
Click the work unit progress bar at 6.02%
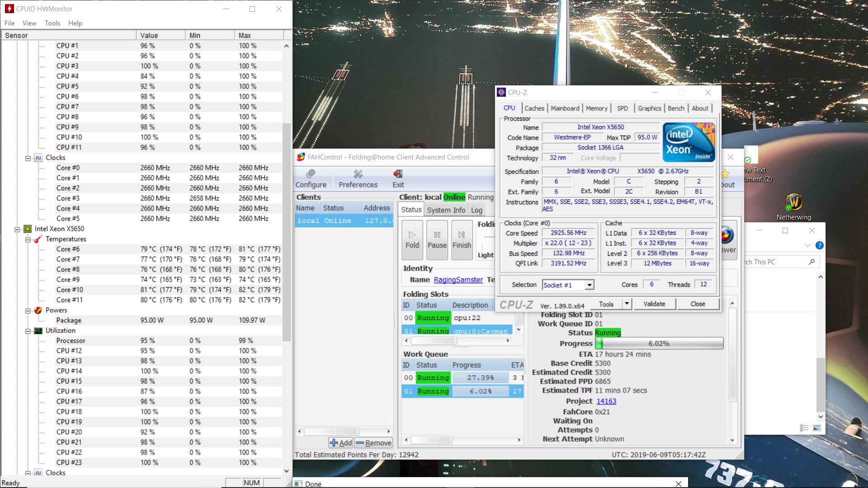659,344
